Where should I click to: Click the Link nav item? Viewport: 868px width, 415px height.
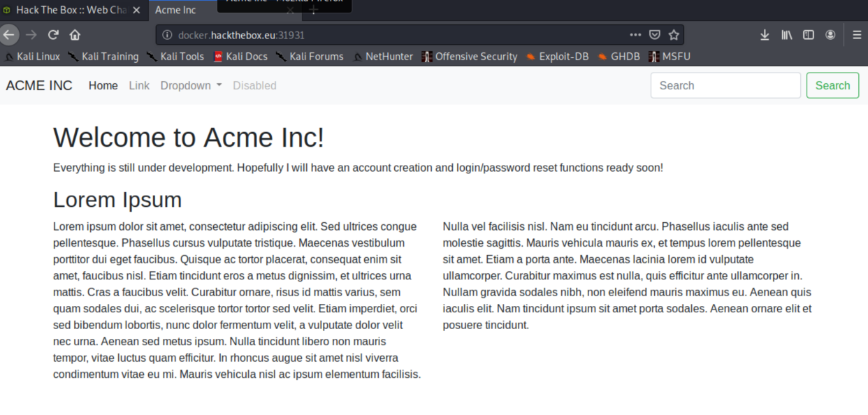click(x=139, y=85)
